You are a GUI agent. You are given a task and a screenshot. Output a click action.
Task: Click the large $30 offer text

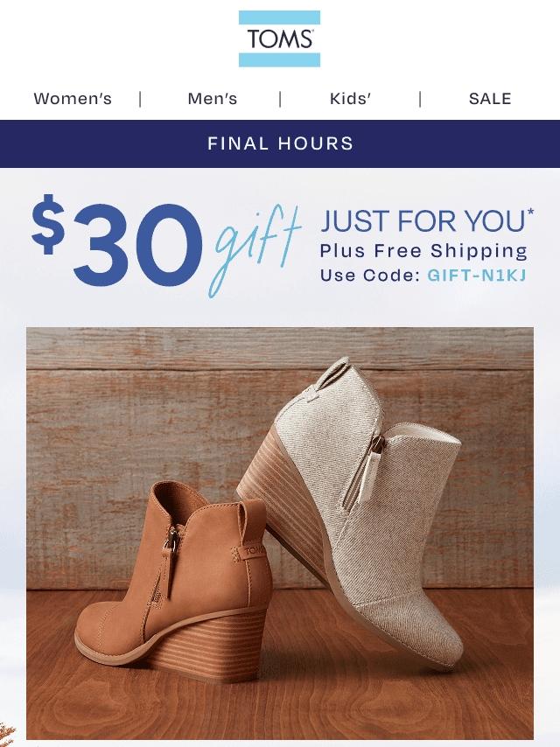pos(117,241)
